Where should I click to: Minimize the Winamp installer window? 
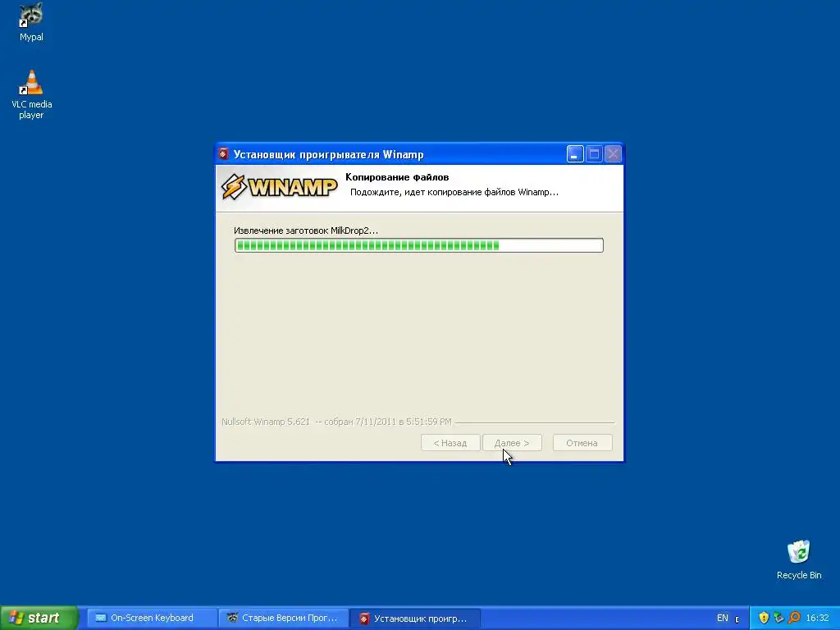[575, 154]
